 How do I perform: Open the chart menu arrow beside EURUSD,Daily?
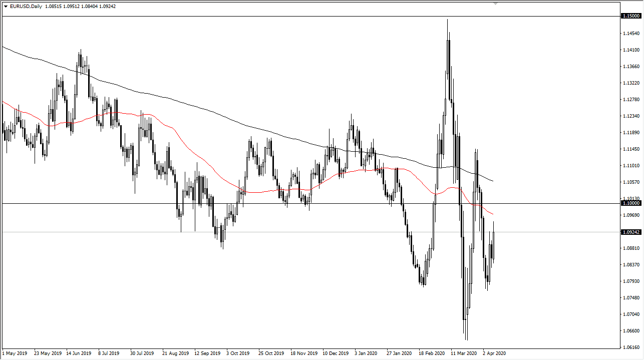6,7
